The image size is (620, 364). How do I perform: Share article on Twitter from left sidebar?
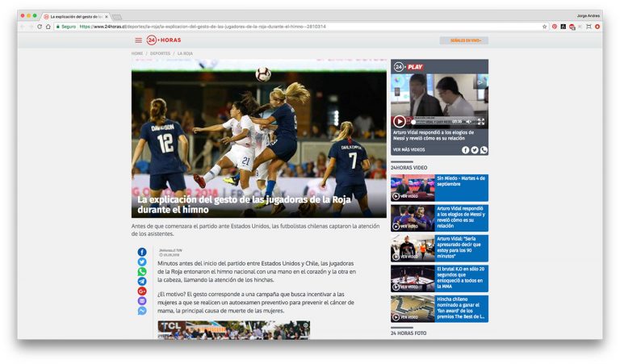(142, 261)
